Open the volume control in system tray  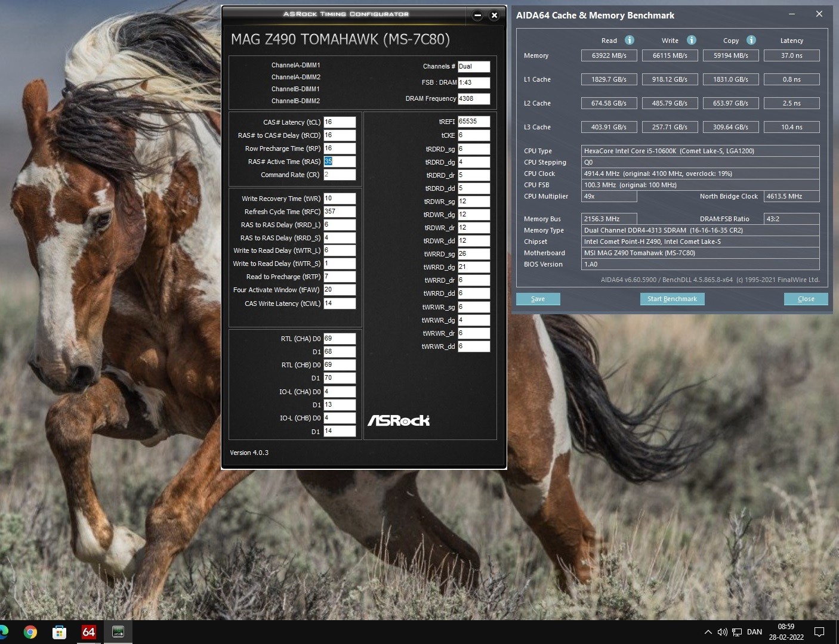(722, 632)
